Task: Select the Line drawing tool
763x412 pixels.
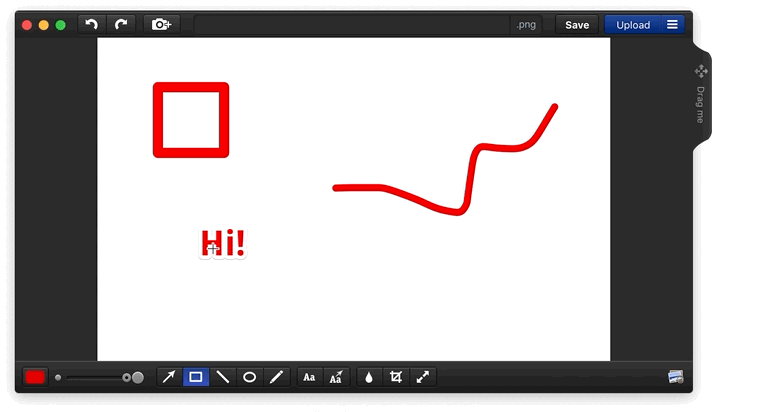Action: tap(223, 377)
